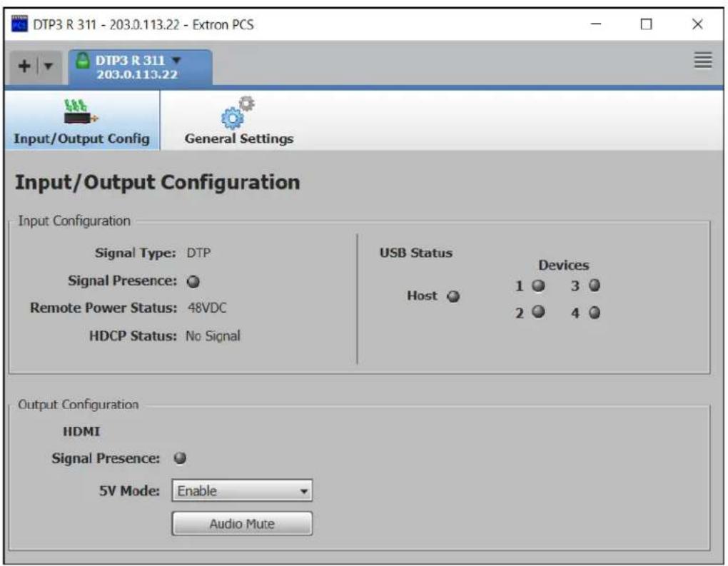The width and height of the screenshot is (728, 566).
Task: Click the Audio Mute button
Action: pos(242,524)
